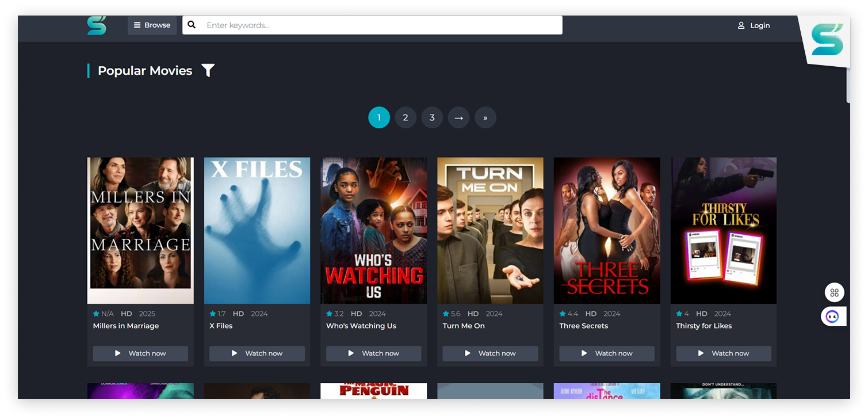Click the person icon next to Login
This screenshot has width=868, height=419.
(741, 25)
